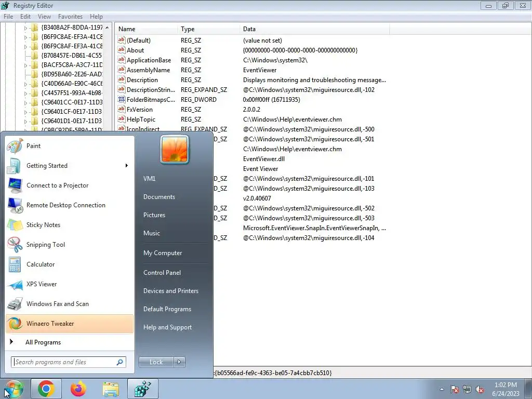Start the Snipping Tool

[70, 244]
